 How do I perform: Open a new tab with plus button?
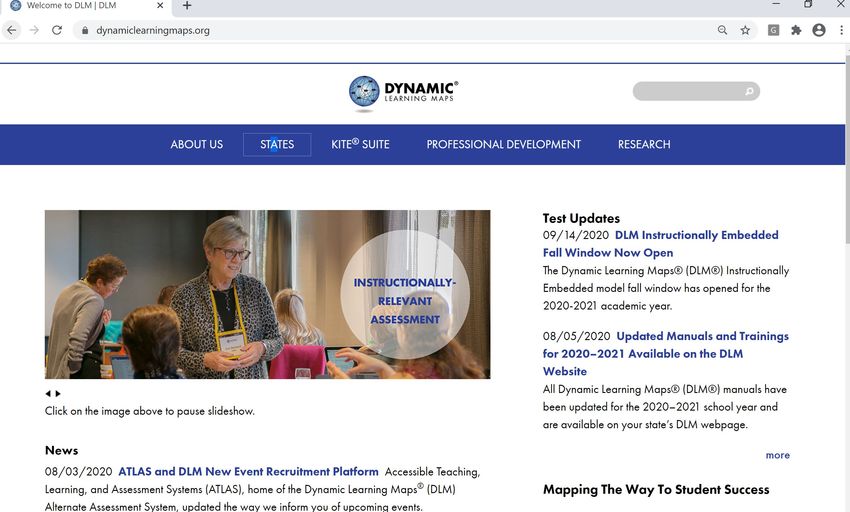pyautogui.click(x=187, y=5)
